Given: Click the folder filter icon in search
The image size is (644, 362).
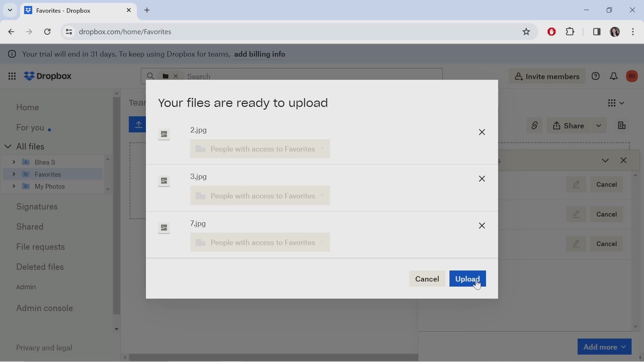Looking at the screenshot, I should point(165,76).
